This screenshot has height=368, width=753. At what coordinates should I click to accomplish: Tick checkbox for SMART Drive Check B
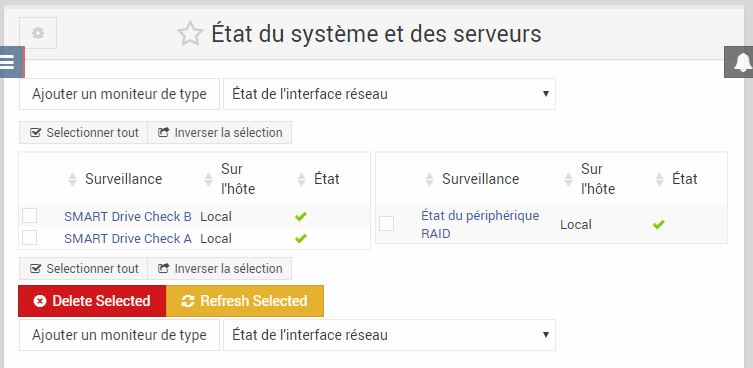click(29, 216)
